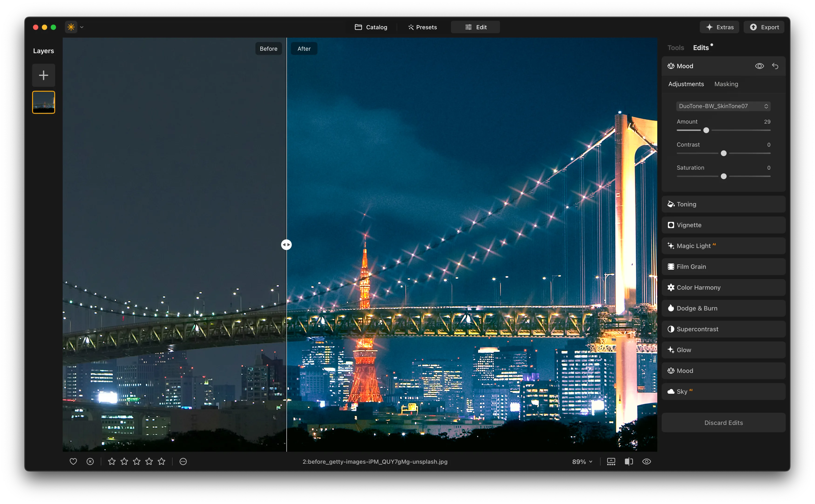
Task: Select the bridge photo layer thumbnail
Action: [44, 102]
